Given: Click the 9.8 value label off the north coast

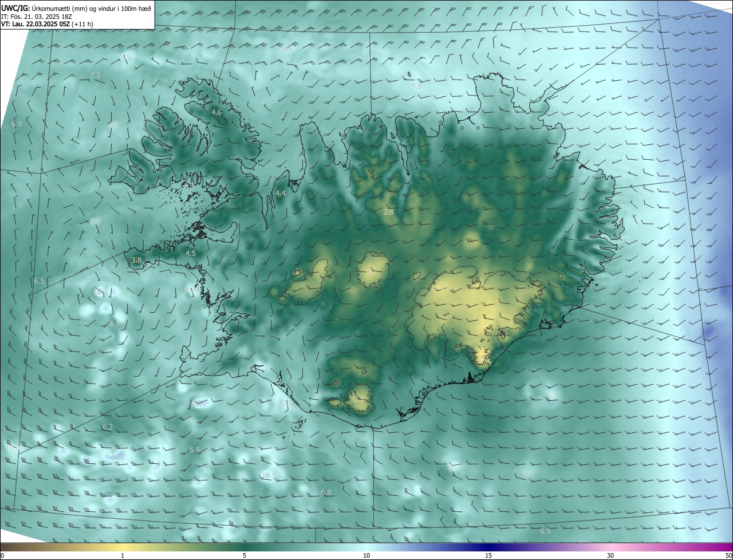Looking at the screenshot, I should 416,86.
